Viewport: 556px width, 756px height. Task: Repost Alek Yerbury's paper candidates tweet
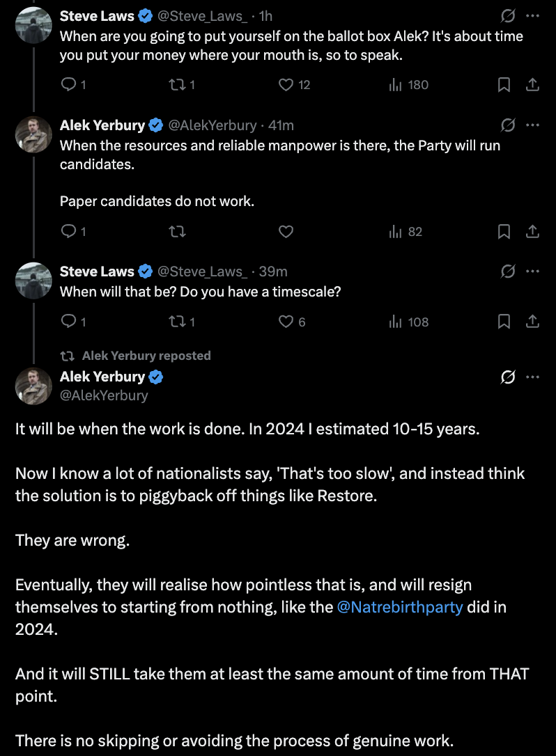pos(178,232)
